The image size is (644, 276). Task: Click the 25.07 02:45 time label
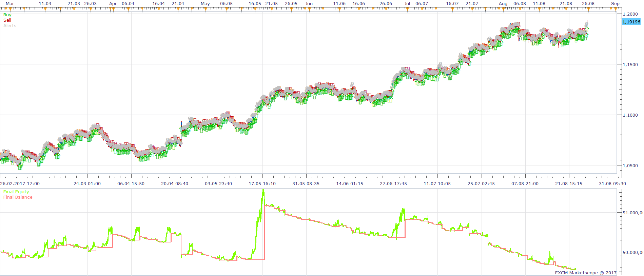click(481, 183)
